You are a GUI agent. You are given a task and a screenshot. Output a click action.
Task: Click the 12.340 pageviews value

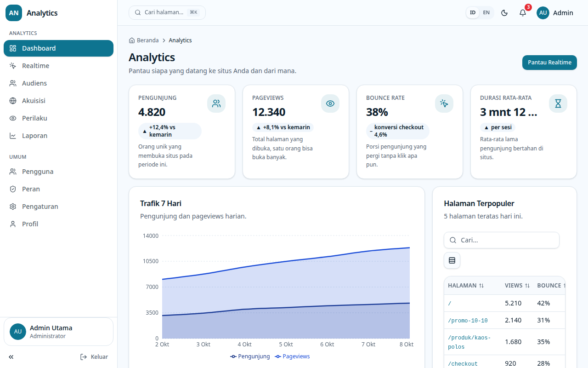(x=269, y=112)
